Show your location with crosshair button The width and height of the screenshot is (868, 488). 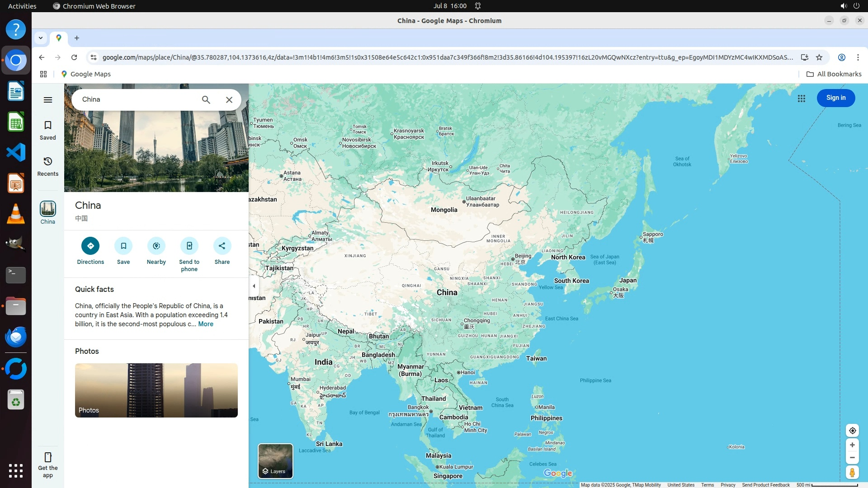pyautogui.click(x=852, y=431)
